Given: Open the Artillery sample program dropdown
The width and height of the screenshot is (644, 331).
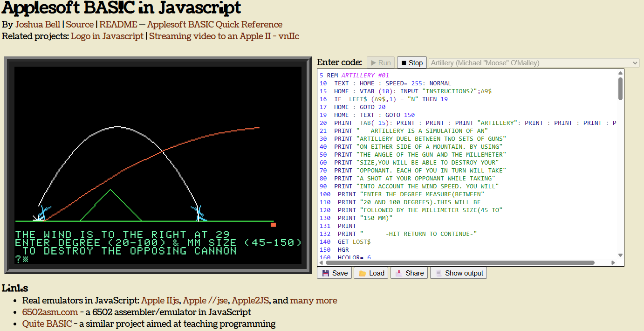Looking at the screenshot, I should [x=534, y=63].
